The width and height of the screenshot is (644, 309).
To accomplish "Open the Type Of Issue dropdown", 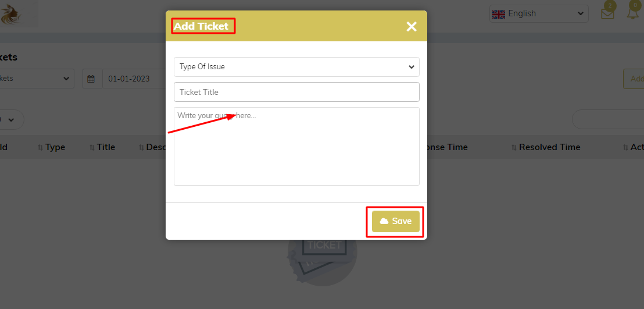I will [x=296, y=67].
